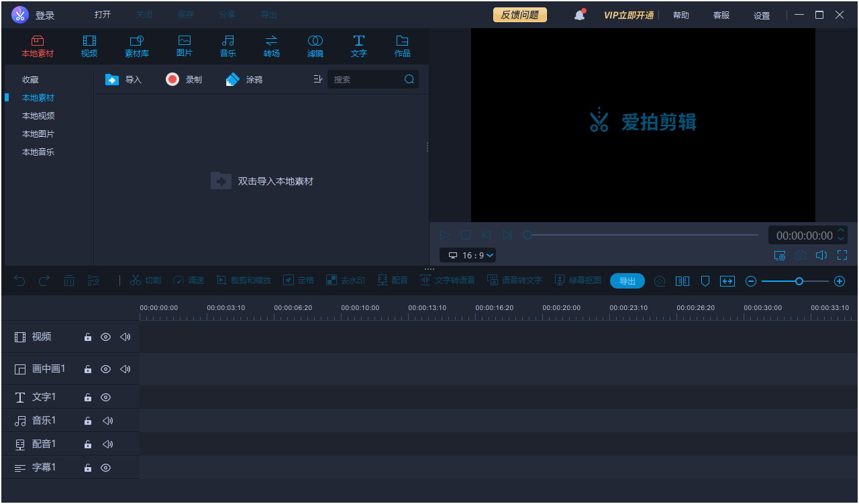859x504 pixels.
Task: Hide the 文字1 track with its eye toggle
Action: pyautogui.click(x=105, y=397)
